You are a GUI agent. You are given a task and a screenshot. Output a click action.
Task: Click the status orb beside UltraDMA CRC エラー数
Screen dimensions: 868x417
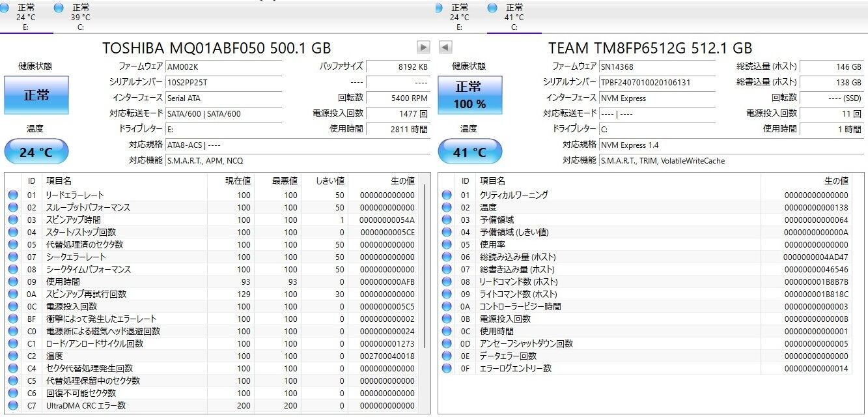click(x=12, y=406)
